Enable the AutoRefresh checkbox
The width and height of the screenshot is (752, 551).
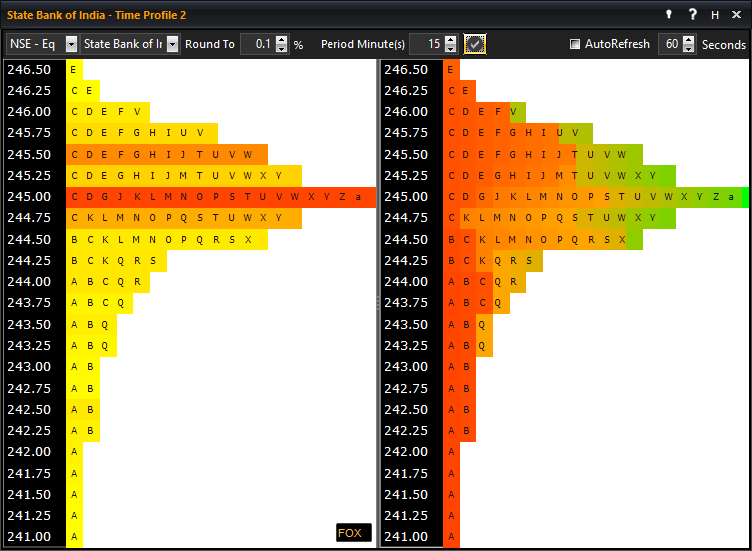click(575, 44)
